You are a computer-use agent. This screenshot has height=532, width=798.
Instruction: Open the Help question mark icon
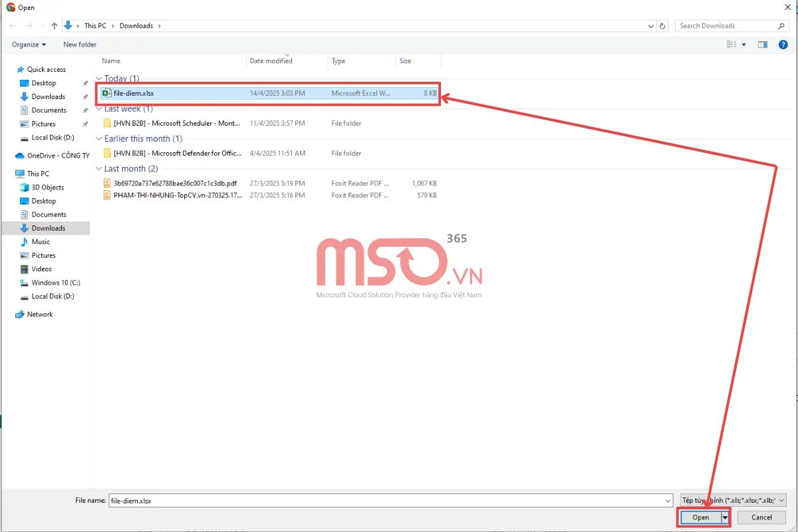783,45
